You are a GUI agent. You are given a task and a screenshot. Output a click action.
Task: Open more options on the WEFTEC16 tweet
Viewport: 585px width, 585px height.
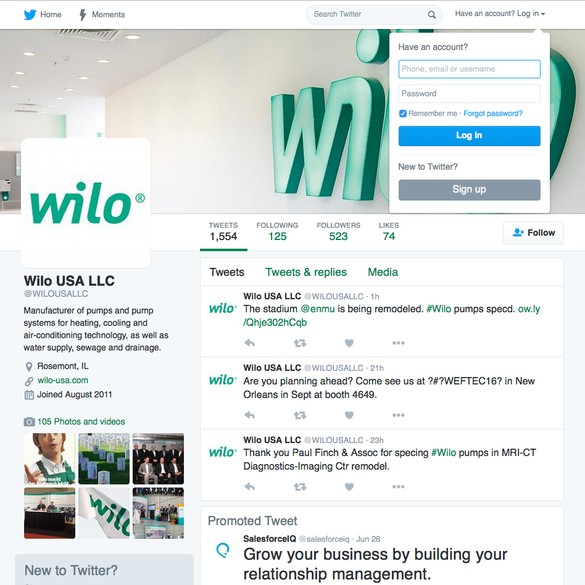[398, 415]
